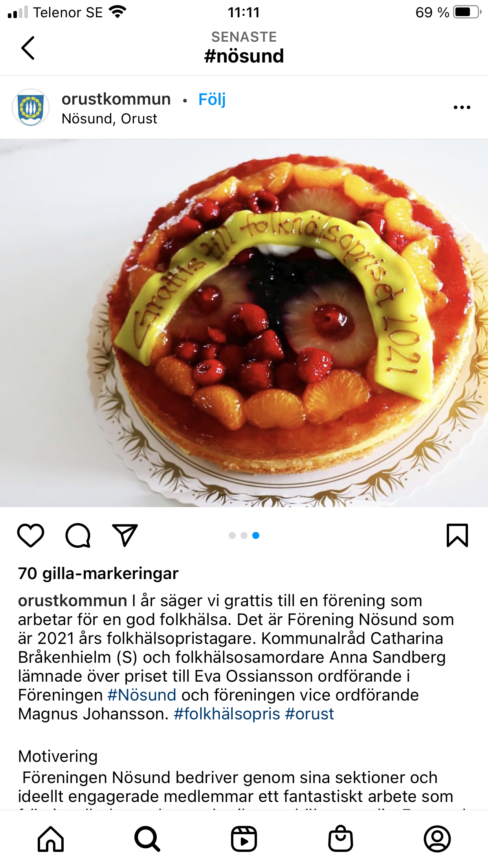Open the #Nösund hashtag link

pos(142,695)
